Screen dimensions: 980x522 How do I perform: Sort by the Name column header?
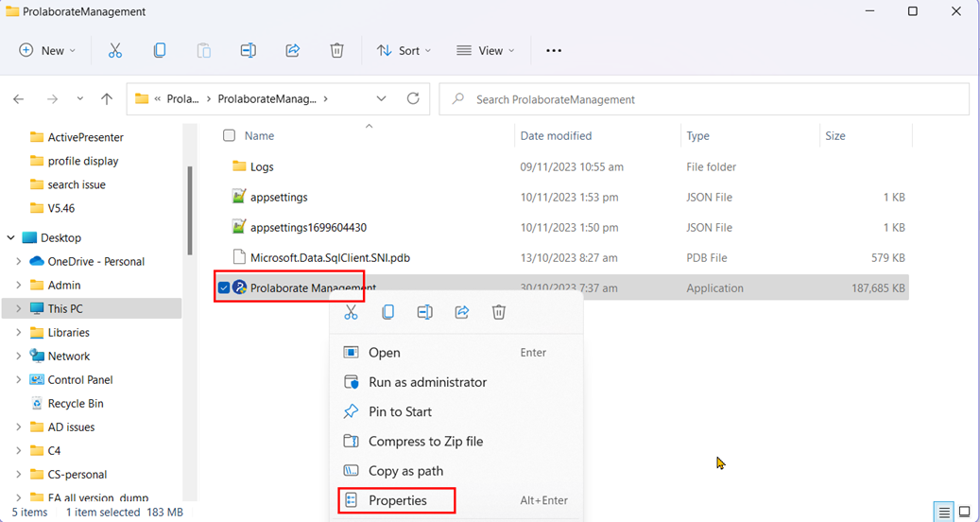coord(259,135)
